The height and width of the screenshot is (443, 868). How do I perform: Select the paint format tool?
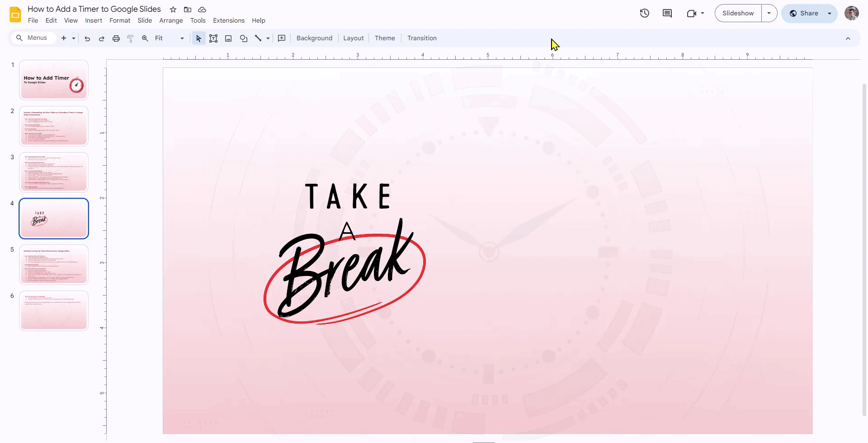pyautogui.click(x=130, y=38)
